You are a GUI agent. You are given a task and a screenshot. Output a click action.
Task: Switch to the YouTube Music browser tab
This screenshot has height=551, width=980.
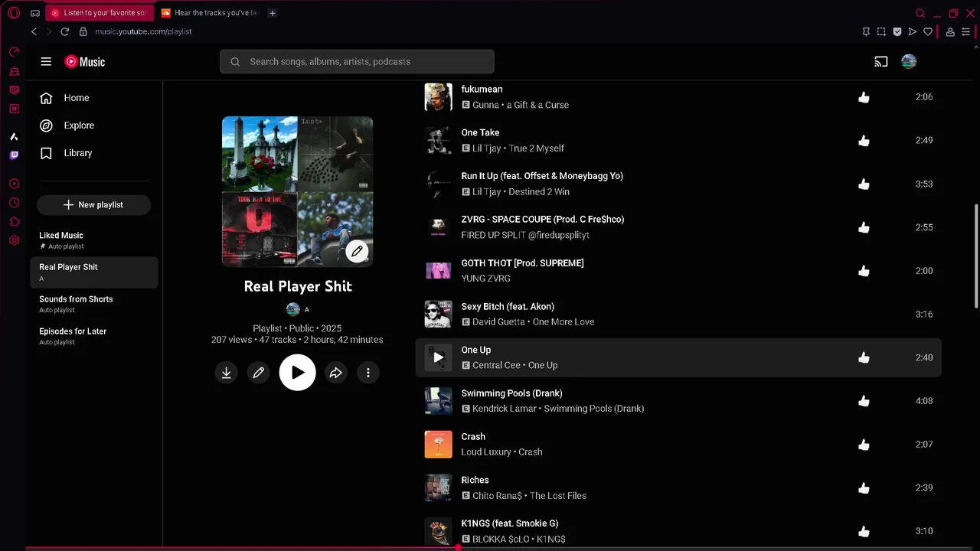click(100, 13)
